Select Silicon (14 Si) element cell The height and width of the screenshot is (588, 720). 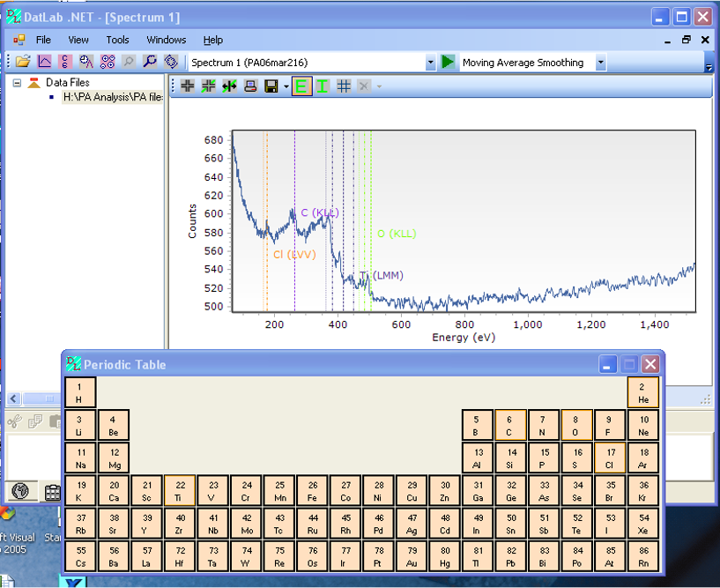tap(510, 458)
